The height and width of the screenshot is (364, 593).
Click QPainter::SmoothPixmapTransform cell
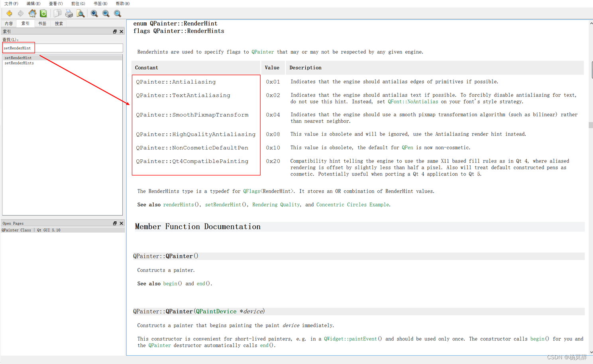pyautogui.click(x=192, y=115)
